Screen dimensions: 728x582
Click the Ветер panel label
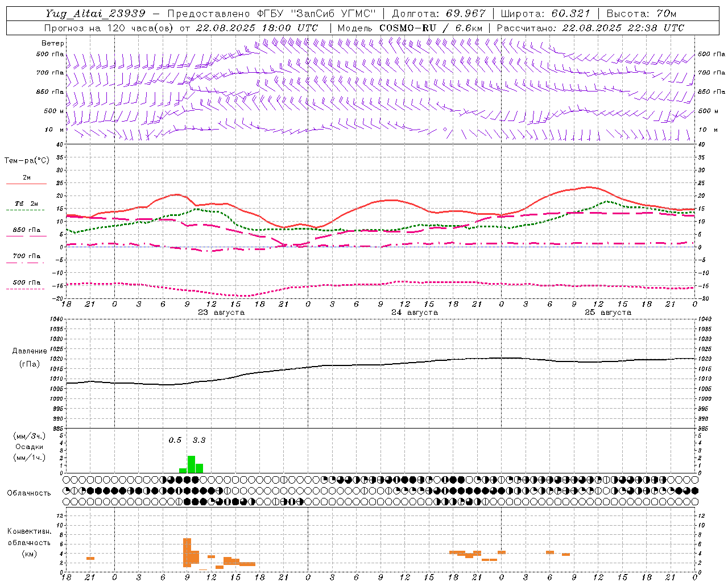(53, 43)
